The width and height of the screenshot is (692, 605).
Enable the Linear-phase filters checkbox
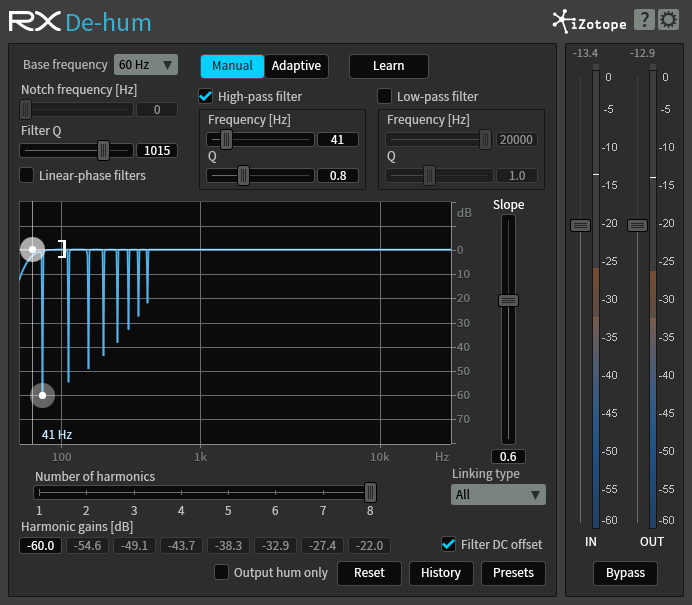coord(27,175)
